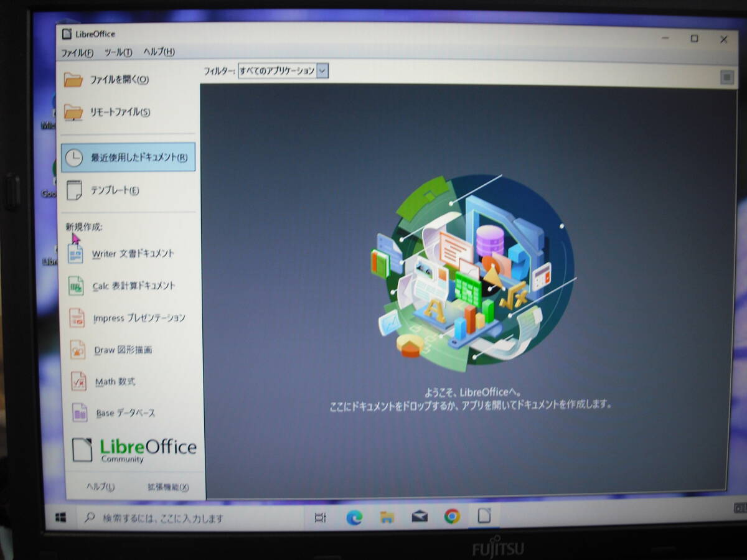Create a new Writer 文書ドキュメント
The width and height of the screenshot is (747, 560).
coord(122,253)
